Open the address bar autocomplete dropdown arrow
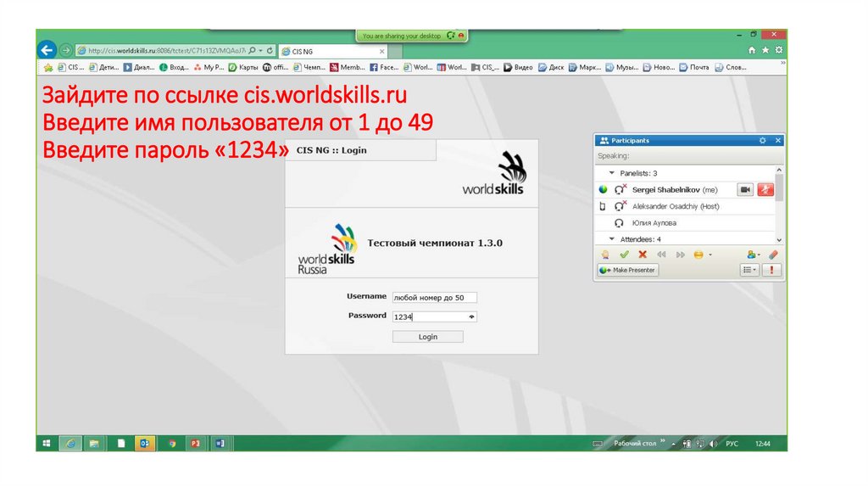Viewport: 868px width, 487px height. tap(261, 50)
